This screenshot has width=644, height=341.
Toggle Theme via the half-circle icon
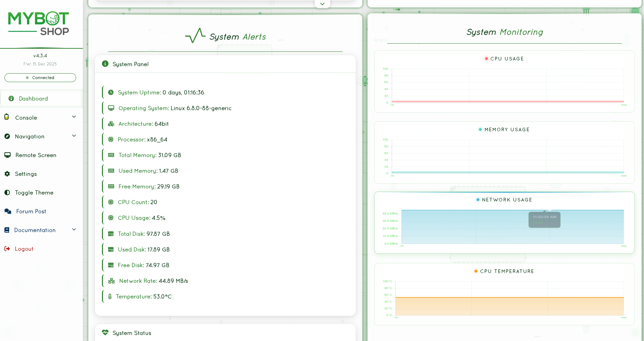click(x=7, y=192)
